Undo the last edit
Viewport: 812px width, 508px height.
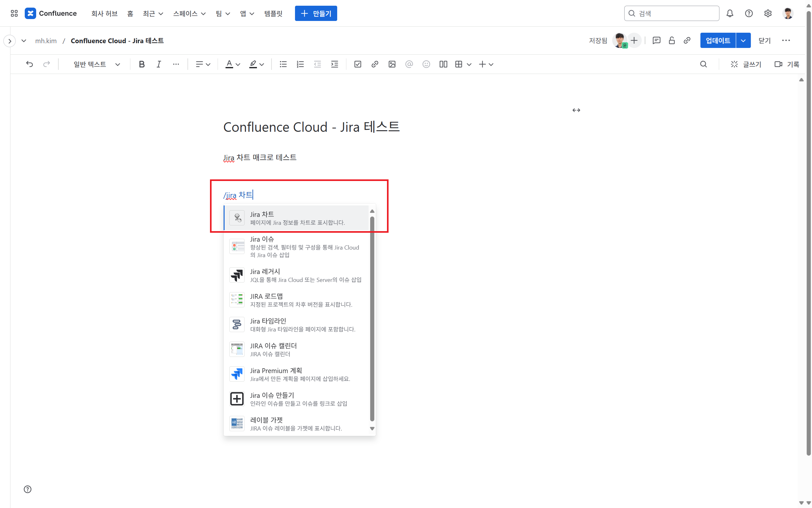[x=29, y=64]
